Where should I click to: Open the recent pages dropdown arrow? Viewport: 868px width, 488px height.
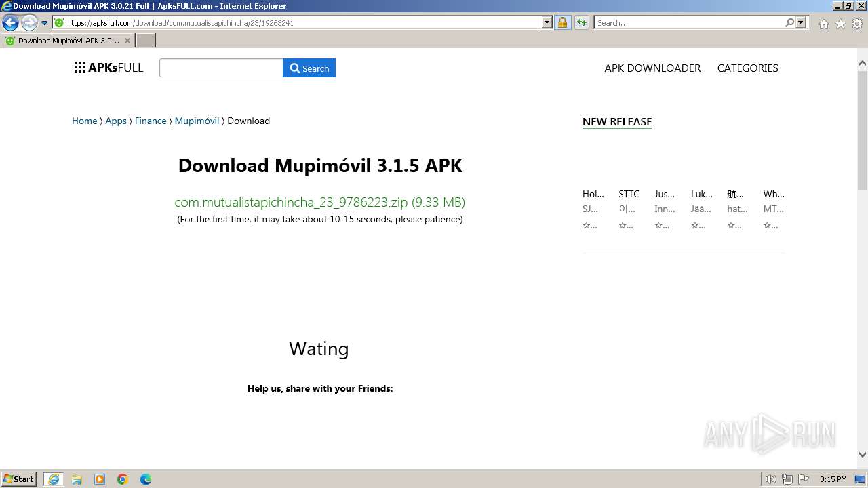pyautogui.click(x=45, y=23)
